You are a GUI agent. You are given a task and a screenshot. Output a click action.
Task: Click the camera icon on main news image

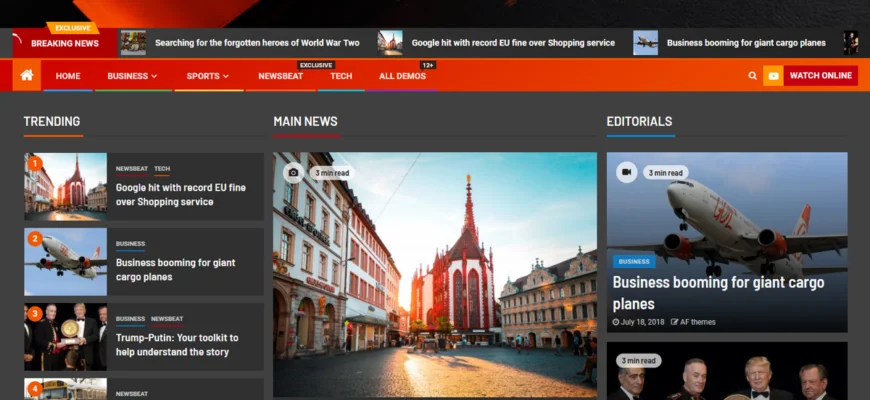[x=292, y=172]
